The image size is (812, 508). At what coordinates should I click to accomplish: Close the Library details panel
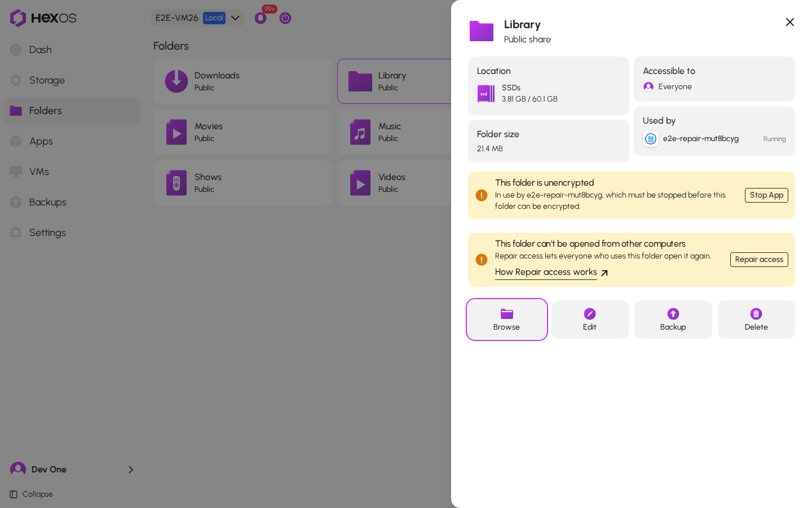pyautogui.click(x=790, y=22)
